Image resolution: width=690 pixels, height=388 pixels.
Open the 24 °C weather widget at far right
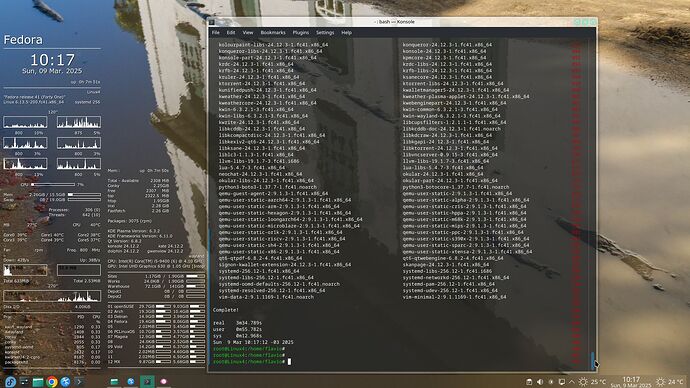tap(670, 382)
